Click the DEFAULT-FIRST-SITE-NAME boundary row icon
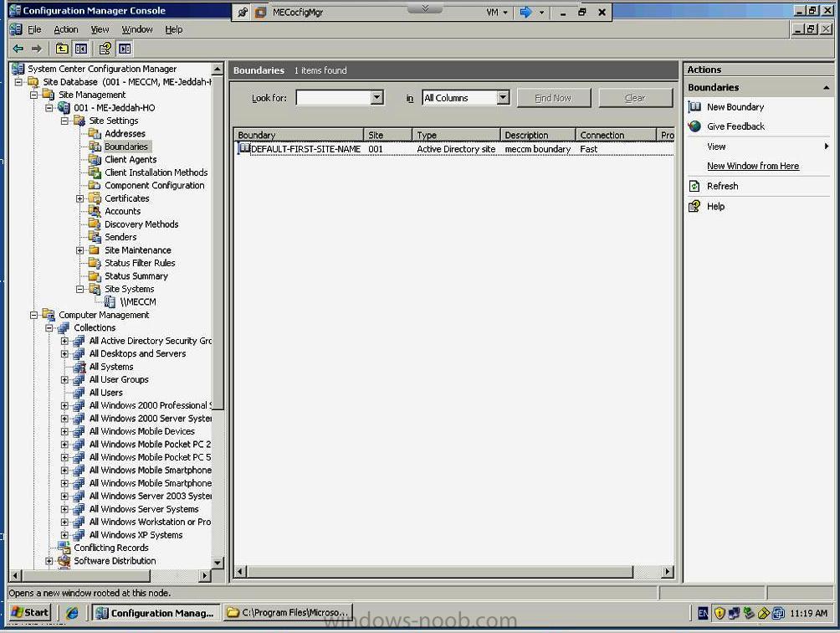 (244, 148)
